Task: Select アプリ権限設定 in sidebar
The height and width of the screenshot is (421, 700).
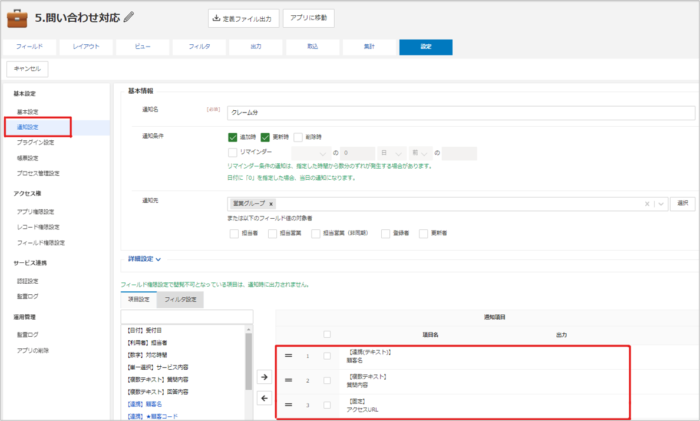Action: pyautogui.click(x=36, y=212)
